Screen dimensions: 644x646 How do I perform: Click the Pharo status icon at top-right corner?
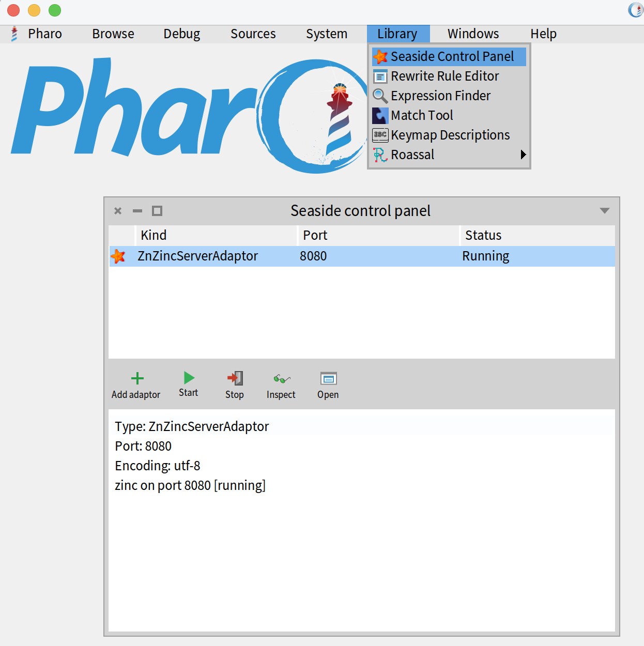pyautogui.click(x=636, y=10)
